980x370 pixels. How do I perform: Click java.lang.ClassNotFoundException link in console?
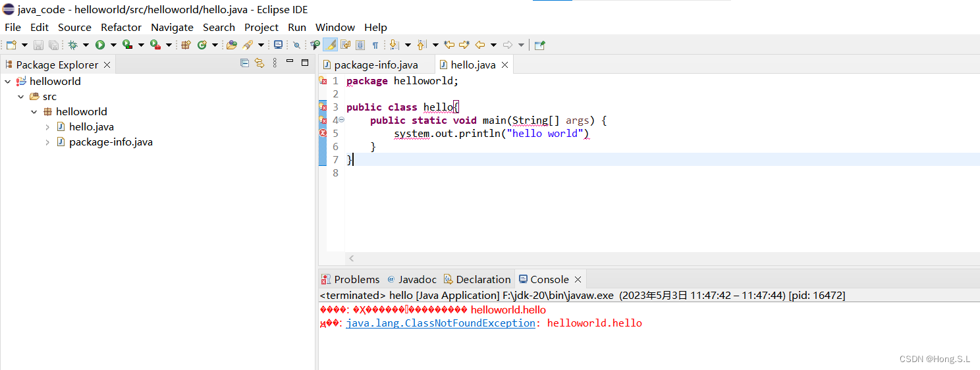pos(441,323)
